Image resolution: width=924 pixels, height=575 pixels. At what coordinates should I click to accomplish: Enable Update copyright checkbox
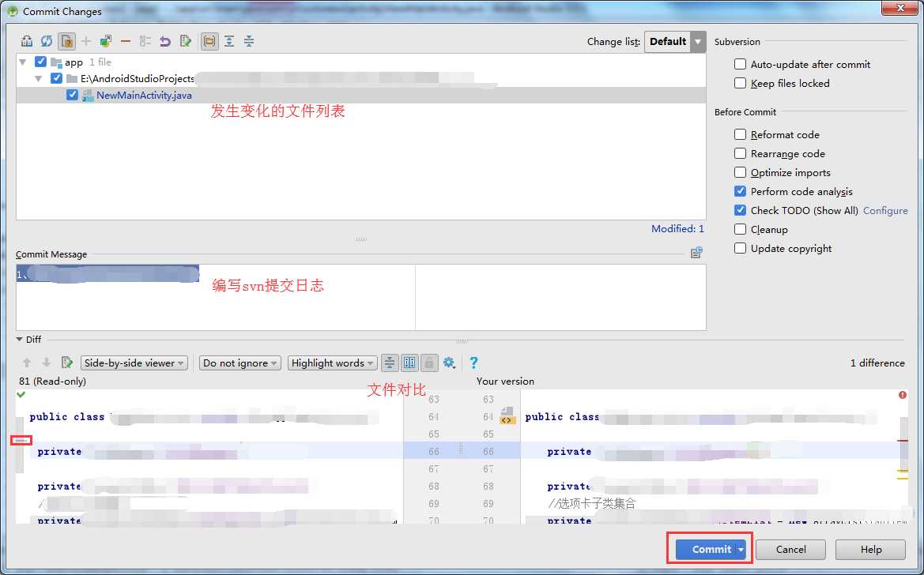(x=740, y=248)
